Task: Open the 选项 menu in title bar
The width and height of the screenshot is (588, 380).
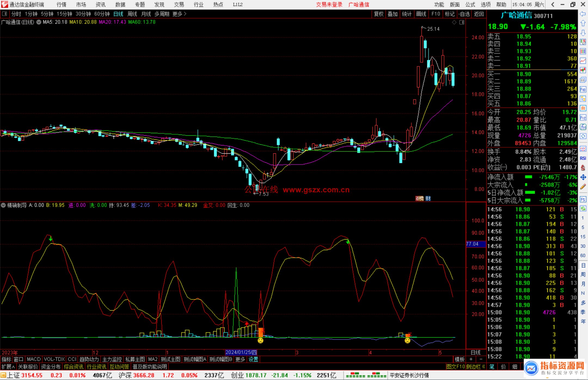Action: pos(486,5)
